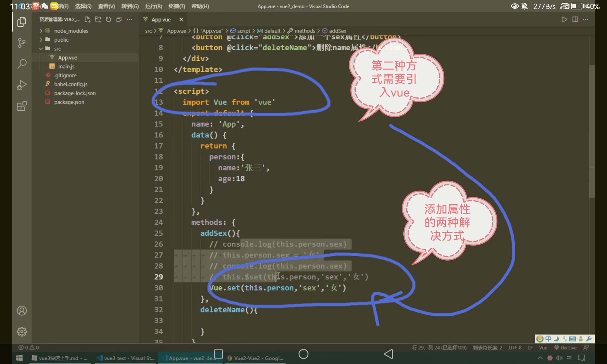The height and width of the screenshot is (364, 607).
Task: Toggle the IME Chinese mode indicator
Action: pyautogui.click(x=548, y=339)
